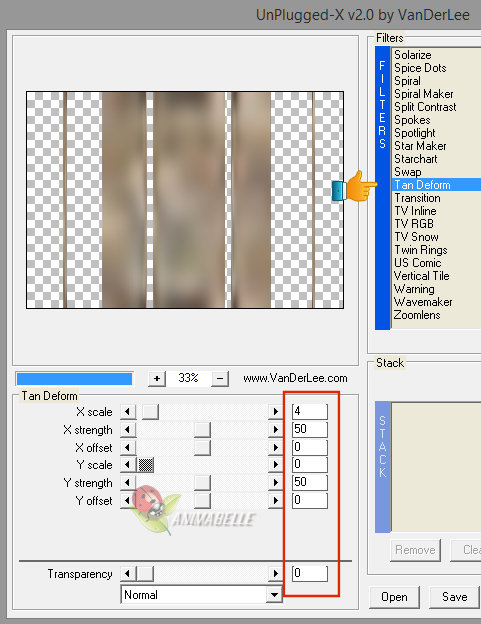Click Y scale left arrow

click(x=128, y=465)
